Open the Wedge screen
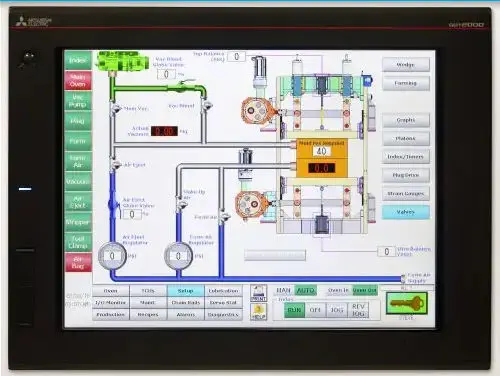This screenshot has height=376, width=500. pyautogui.click(x=406, y=65)
